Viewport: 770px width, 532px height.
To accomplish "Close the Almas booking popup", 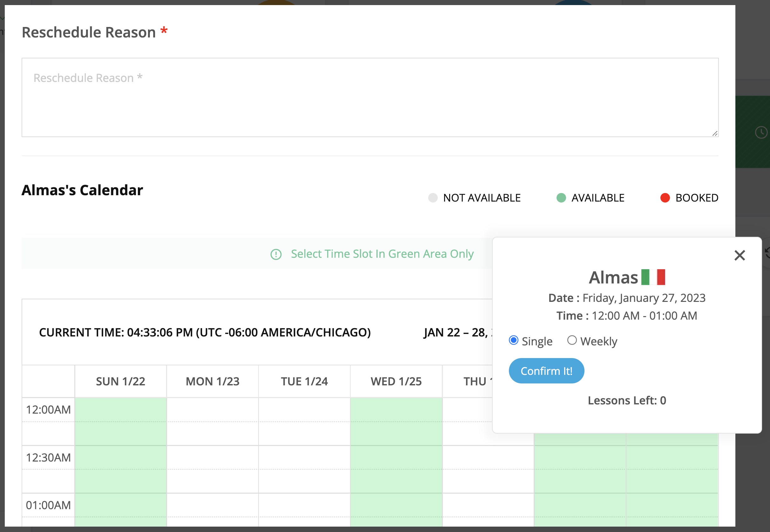I will coord(739,256).
